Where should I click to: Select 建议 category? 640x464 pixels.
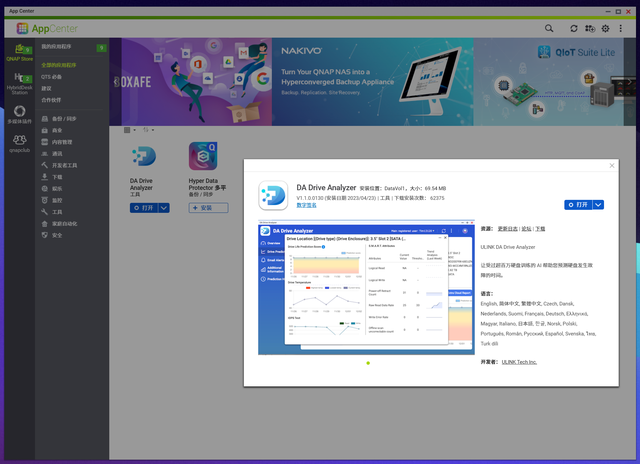tap(46, 88)
